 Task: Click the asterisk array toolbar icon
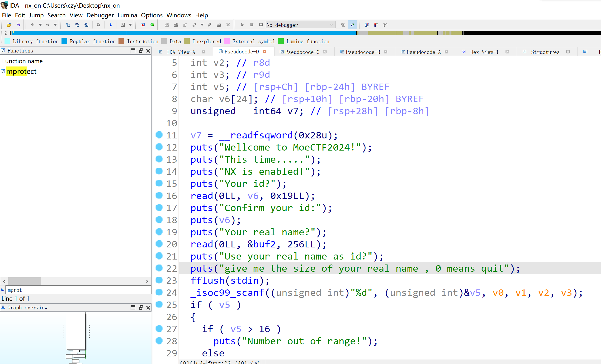209,25
